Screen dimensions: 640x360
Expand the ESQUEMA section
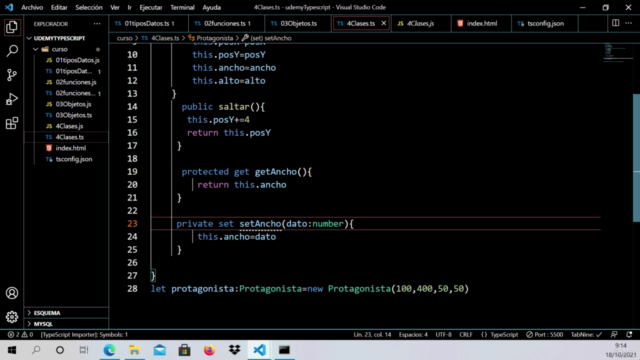tap(47, 313)
